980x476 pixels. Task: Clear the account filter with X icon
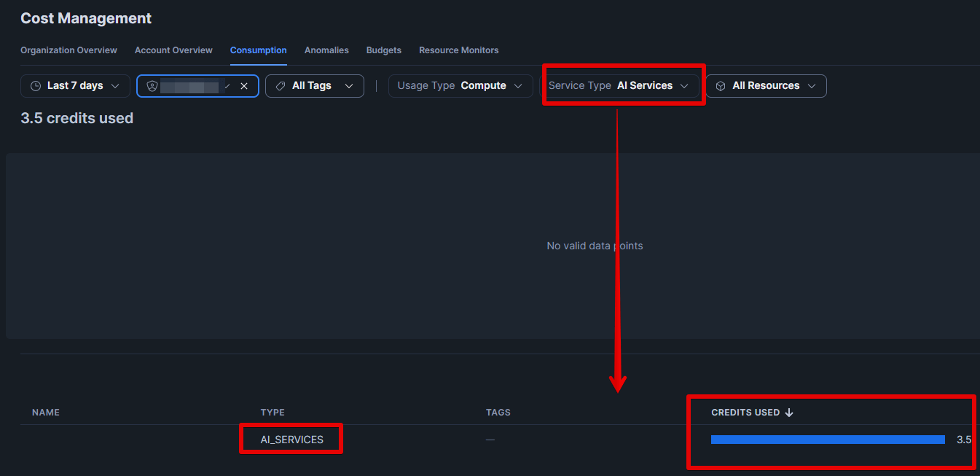(x=244, y=86)
